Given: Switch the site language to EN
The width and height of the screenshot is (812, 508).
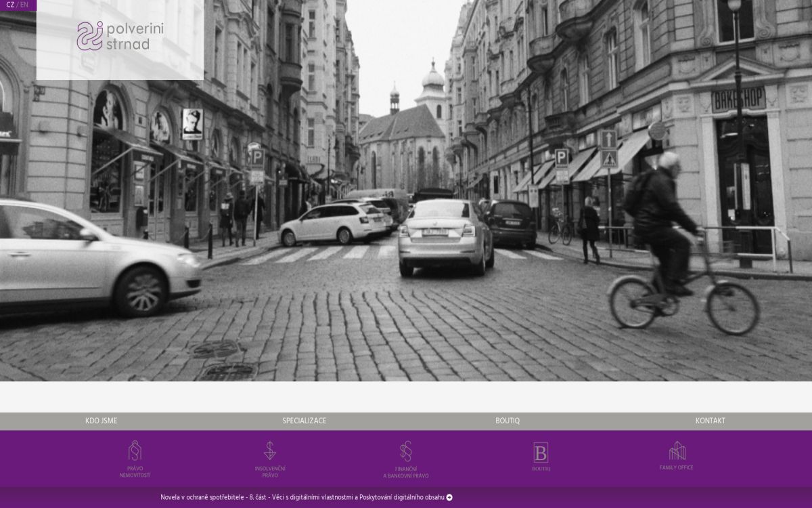Looking at the screenshot, I should [x=24, y=5].
